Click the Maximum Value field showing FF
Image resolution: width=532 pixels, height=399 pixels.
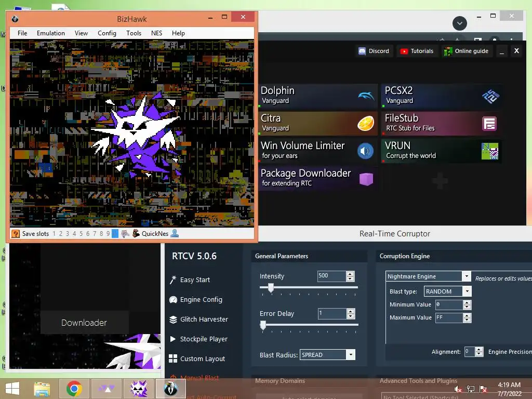pos(449,317)
